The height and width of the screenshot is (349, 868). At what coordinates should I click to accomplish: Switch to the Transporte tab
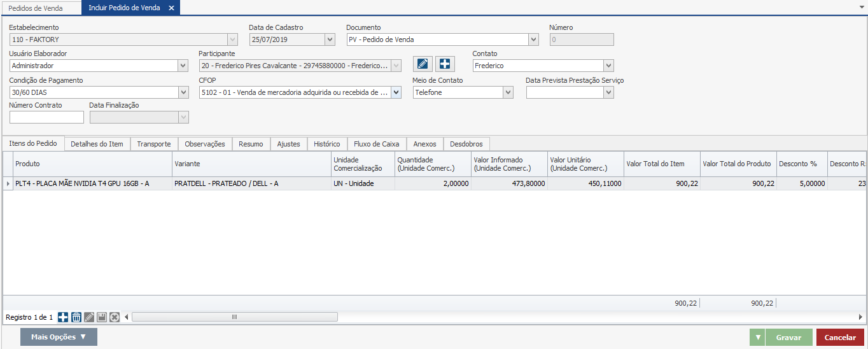pyautogui.click(x=153, y=144)
